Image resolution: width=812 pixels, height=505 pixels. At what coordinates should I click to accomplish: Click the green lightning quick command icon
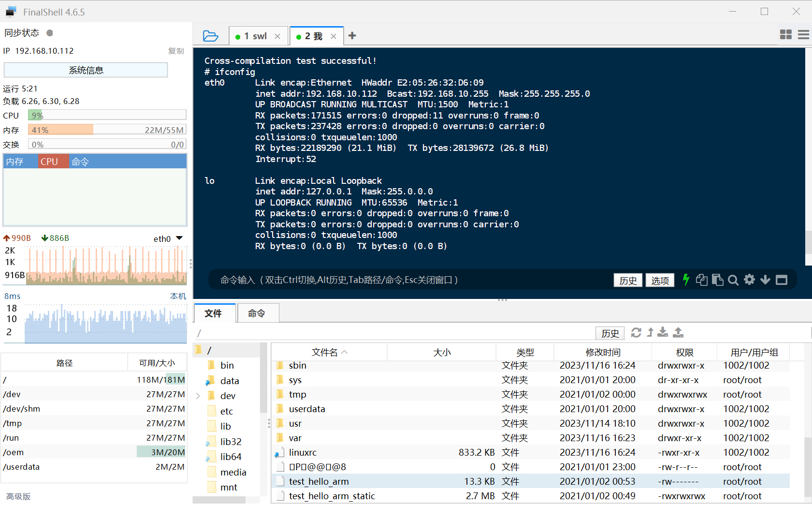pyautogui.click(x=686, y=280)
